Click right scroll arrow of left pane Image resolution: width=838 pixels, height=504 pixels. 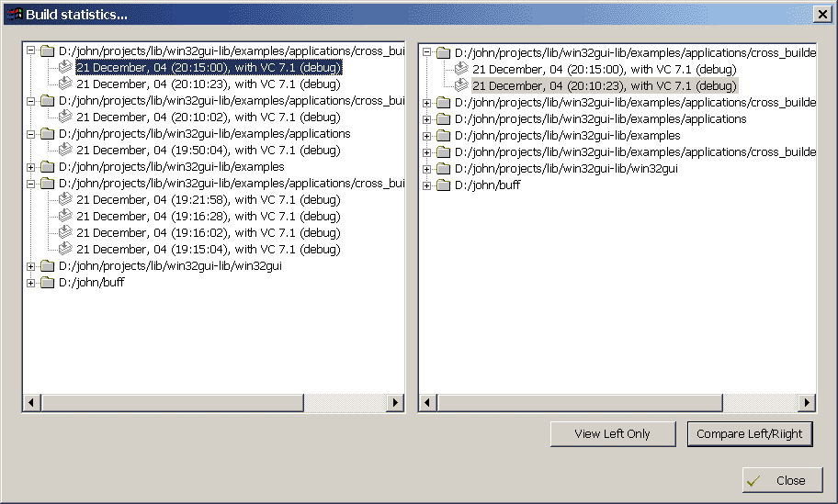(395, 403)
